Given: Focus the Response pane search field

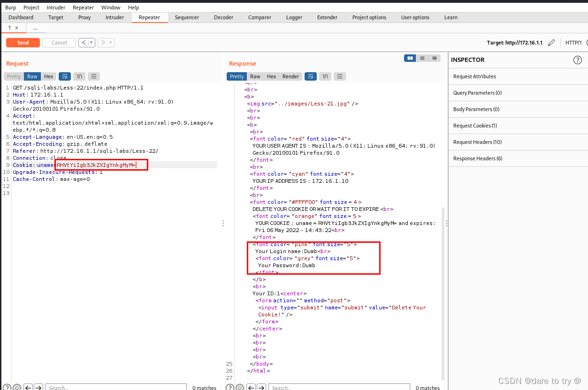Looking at the screenshot, I should (x=339, y=388).
